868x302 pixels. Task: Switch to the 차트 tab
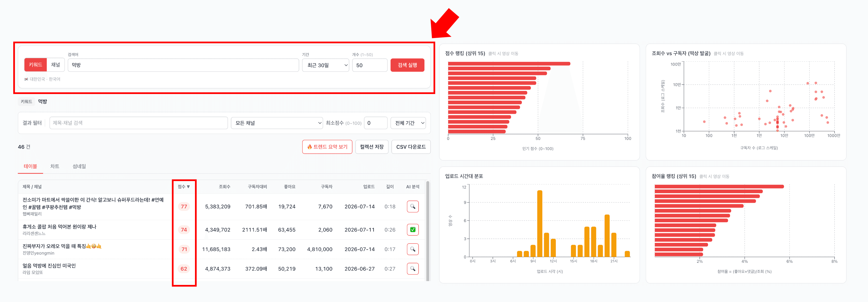(55, 166)
